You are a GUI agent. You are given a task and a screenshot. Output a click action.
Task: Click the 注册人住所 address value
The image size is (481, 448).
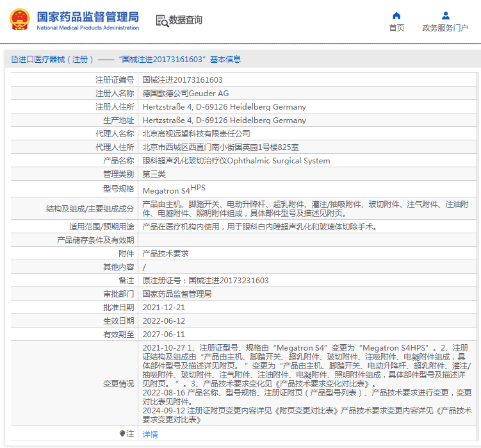pos(224,107)
